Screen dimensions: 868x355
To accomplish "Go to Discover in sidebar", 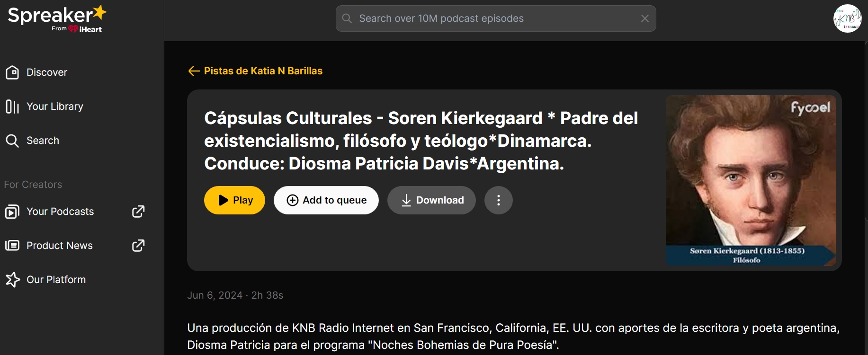I will 36,72.
